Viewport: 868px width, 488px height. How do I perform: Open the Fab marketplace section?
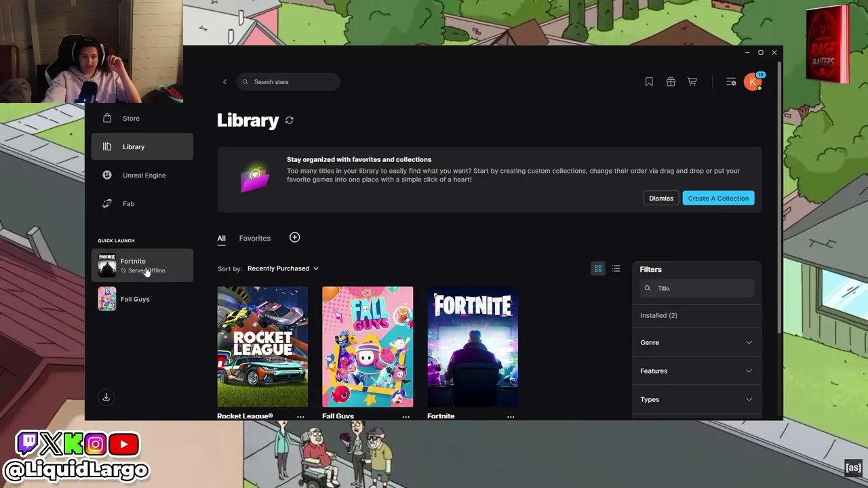(x=142, y=204)
